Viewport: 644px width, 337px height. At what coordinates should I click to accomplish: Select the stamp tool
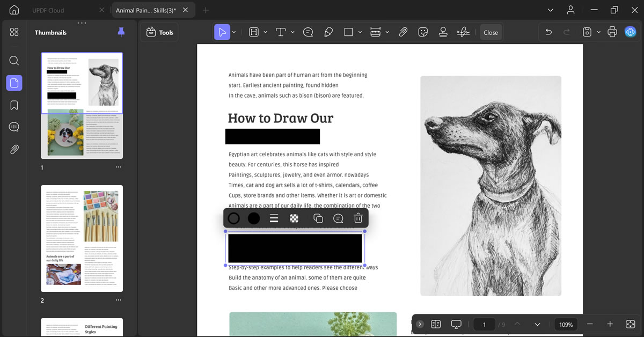coord(443,32)
